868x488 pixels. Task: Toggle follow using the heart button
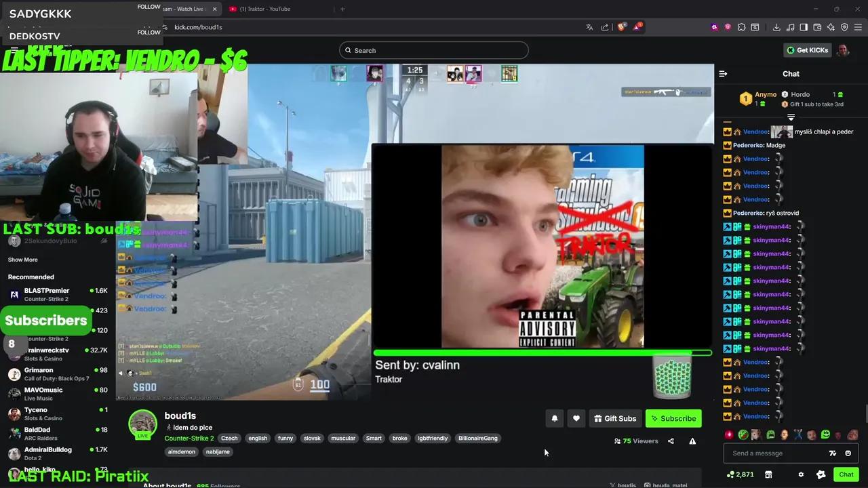click(576, 418)
